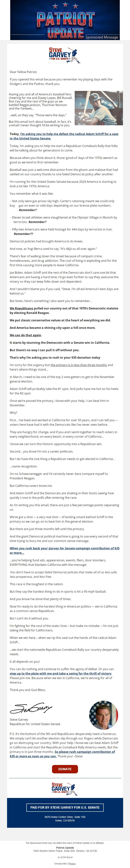130x868 pixels.
Task: Click the Steve Garvey logo in footer
Action: click(x=65, y=789)
